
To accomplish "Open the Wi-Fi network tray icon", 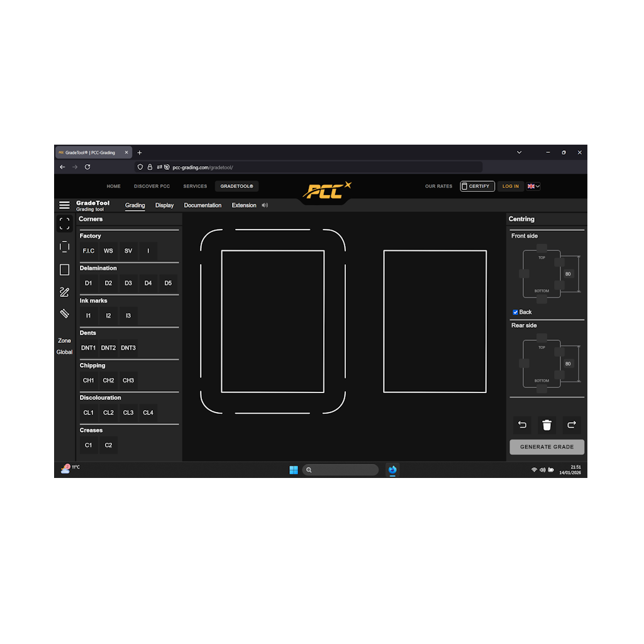I will (x=535, y=470).
